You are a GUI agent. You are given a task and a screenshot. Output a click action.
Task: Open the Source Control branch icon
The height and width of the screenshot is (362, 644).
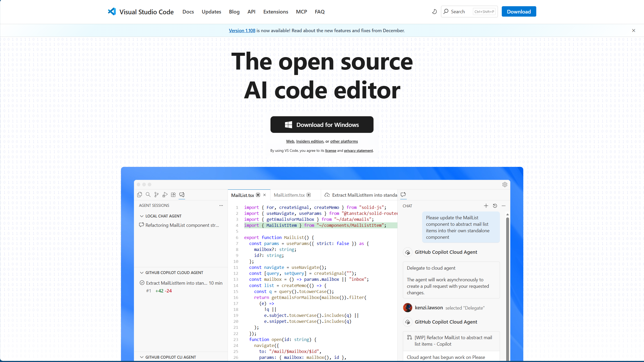point(156,195)
